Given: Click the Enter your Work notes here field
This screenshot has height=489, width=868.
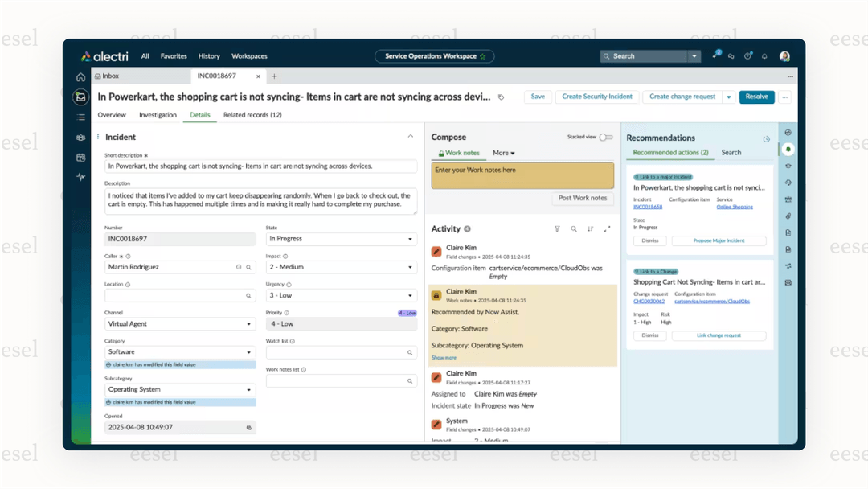Looking at the screenshot, I should click(x=522, y=175).
